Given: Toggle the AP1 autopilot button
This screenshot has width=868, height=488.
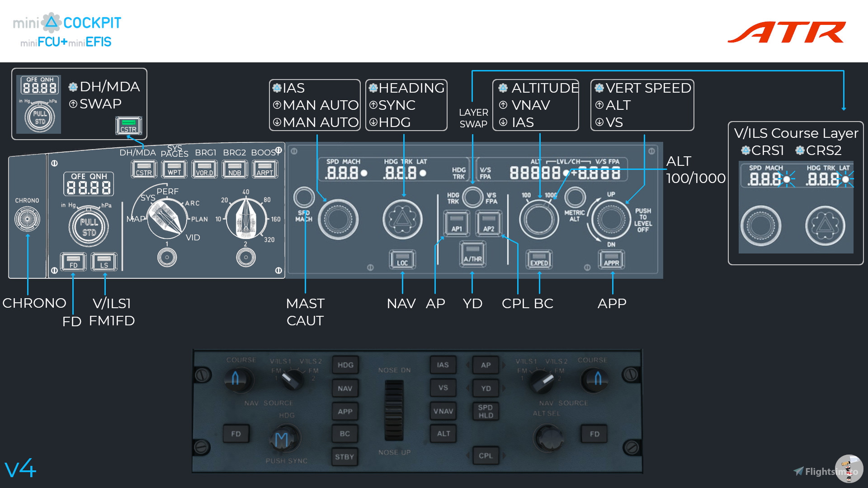Looking at the screenshot, I should pos(457,224).
